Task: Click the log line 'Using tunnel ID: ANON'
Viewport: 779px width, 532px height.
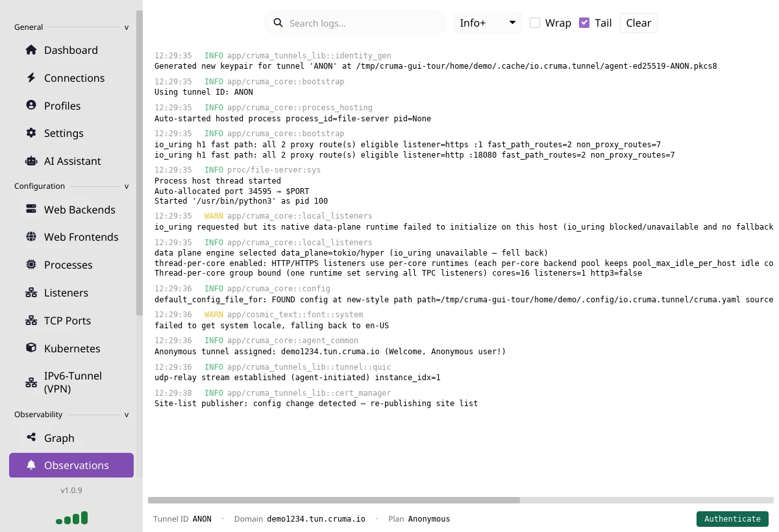Action: (204, 92)
